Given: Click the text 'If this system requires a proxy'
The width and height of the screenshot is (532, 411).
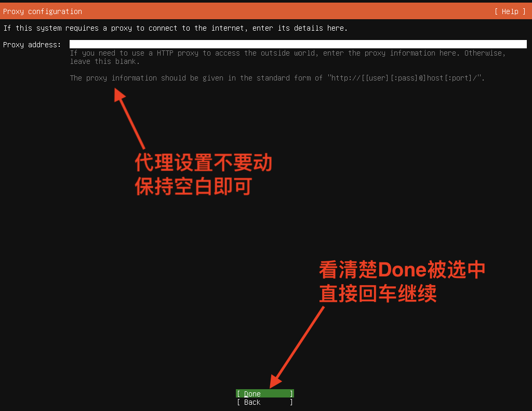Looking at the screenshot, I should click(x=68, y=28).
